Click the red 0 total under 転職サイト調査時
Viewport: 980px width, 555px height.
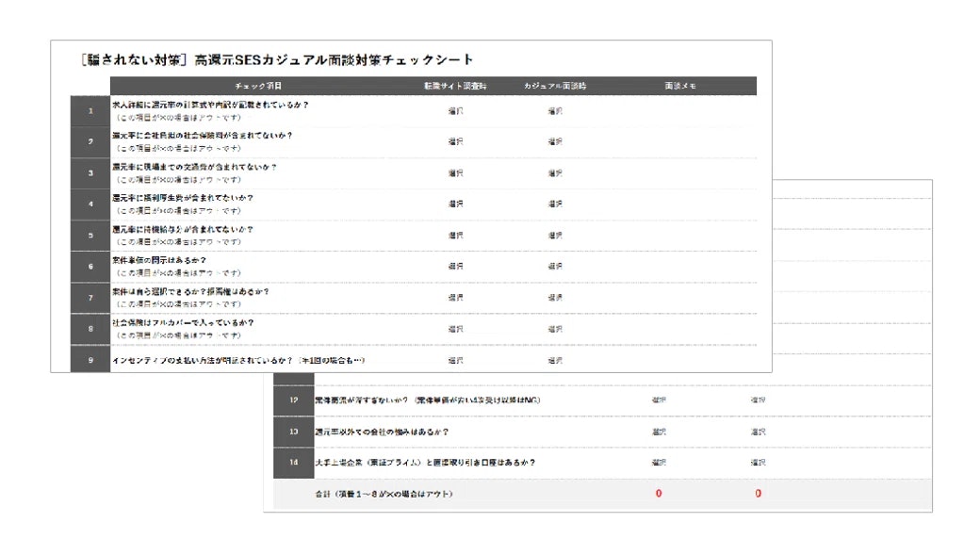(661, 492)
